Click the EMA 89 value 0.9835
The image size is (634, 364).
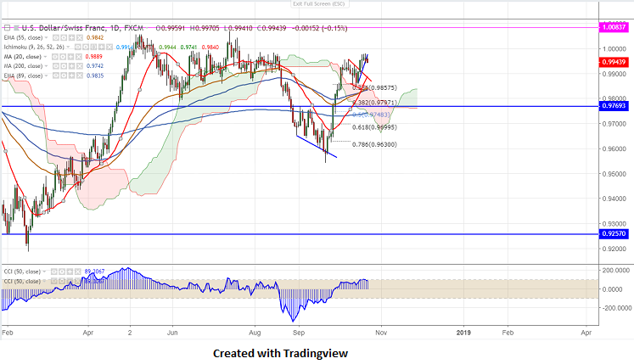95,76
